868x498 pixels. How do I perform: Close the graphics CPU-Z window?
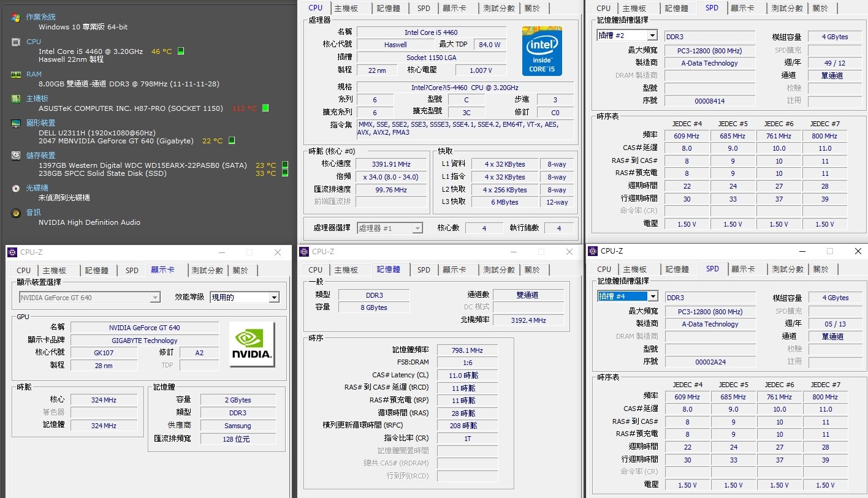[278, 252]
